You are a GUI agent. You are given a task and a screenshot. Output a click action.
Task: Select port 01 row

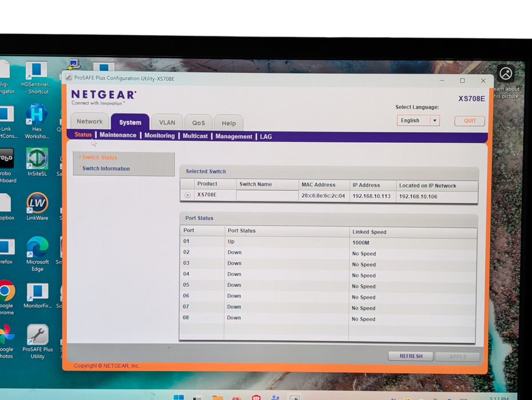coord(328,242)
